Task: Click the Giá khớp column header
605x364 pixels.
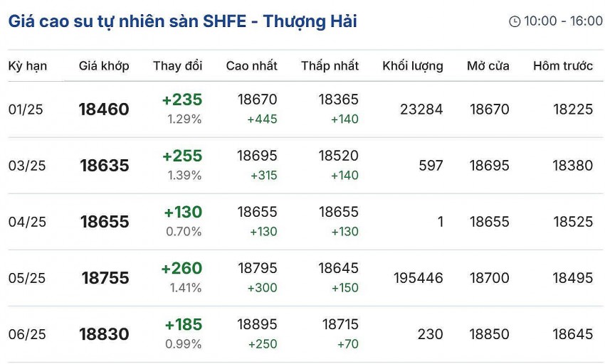Action: (104, 66)
